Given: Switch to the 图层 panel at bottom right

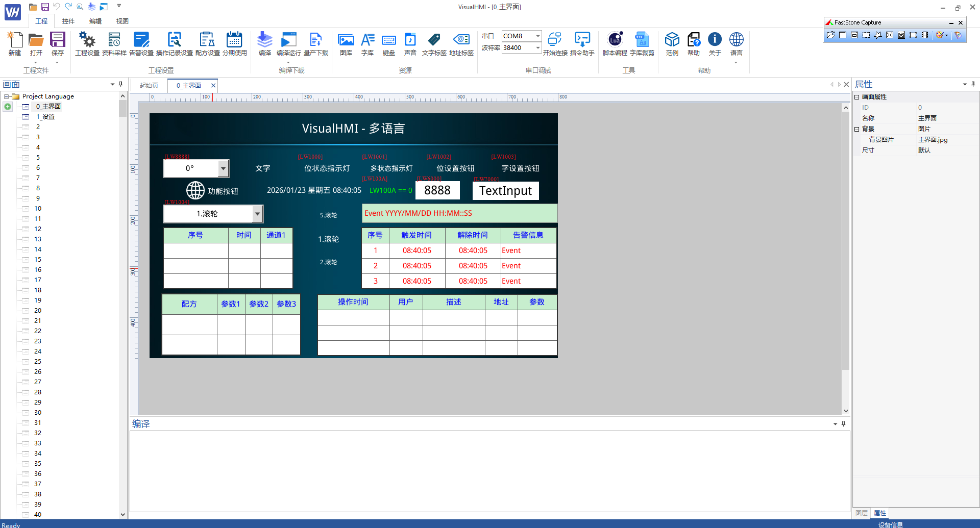Looking at the screenshot, I should coord(862,513).
